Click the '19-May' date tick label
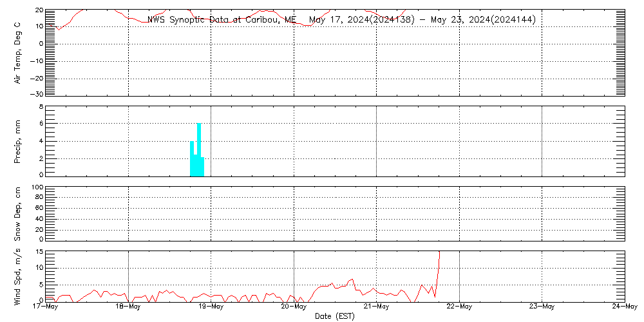Image resolution: width=644 pixels, height=322 pixels. click(211, 307)
